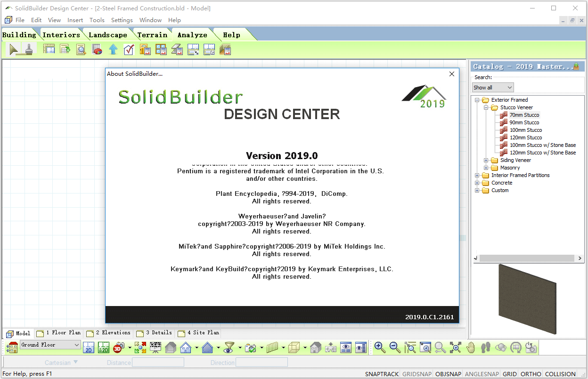Image resolution: width=588 pixels, height=379 pixels.
Task: Toggle OBJSNAP in the status bar
Action: click(448, 374)
